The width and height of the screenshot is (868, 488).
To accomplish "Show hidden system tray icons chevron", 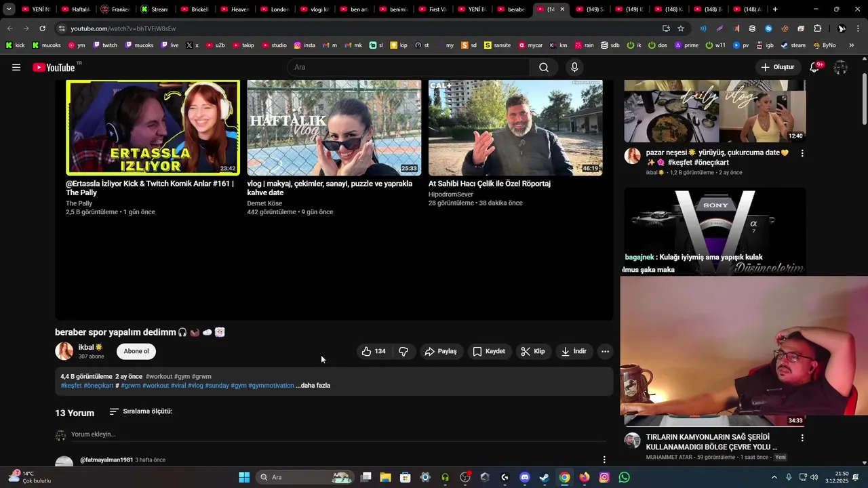I will [774, 477].
